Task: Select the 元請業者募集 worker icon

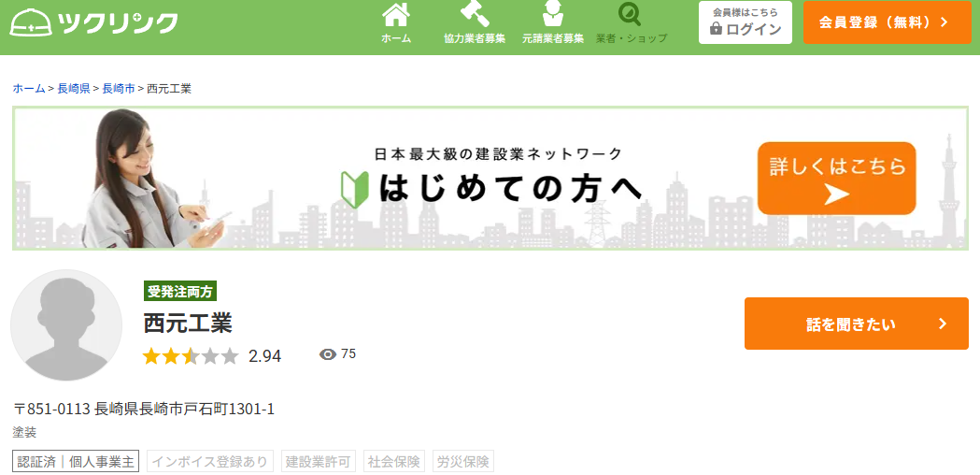Action: tap(553, 15)
